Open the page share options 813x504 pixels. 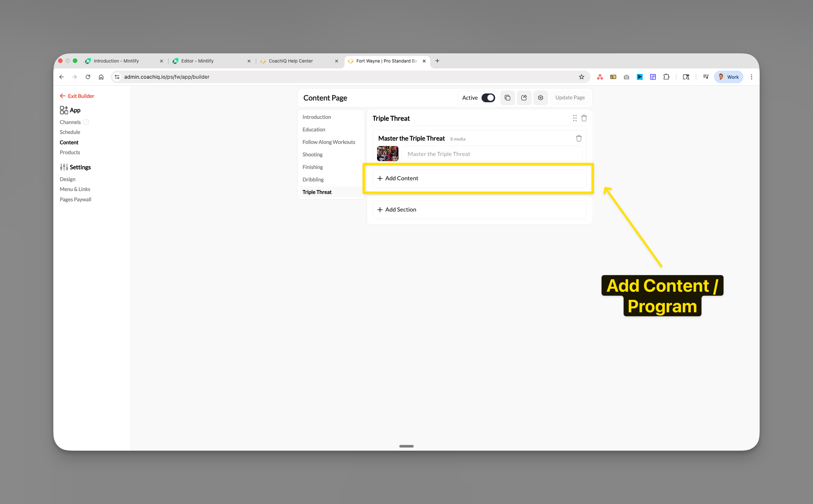click(524, 97)
